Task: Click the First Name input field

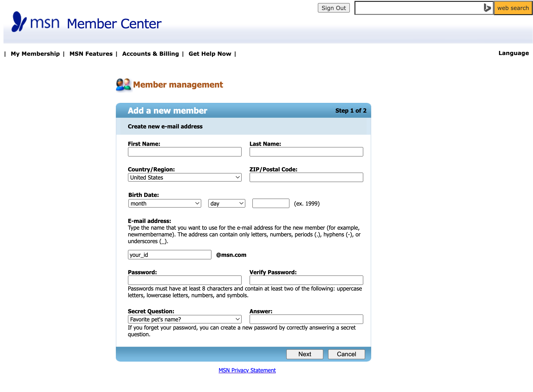Action: tap(185, 152)
